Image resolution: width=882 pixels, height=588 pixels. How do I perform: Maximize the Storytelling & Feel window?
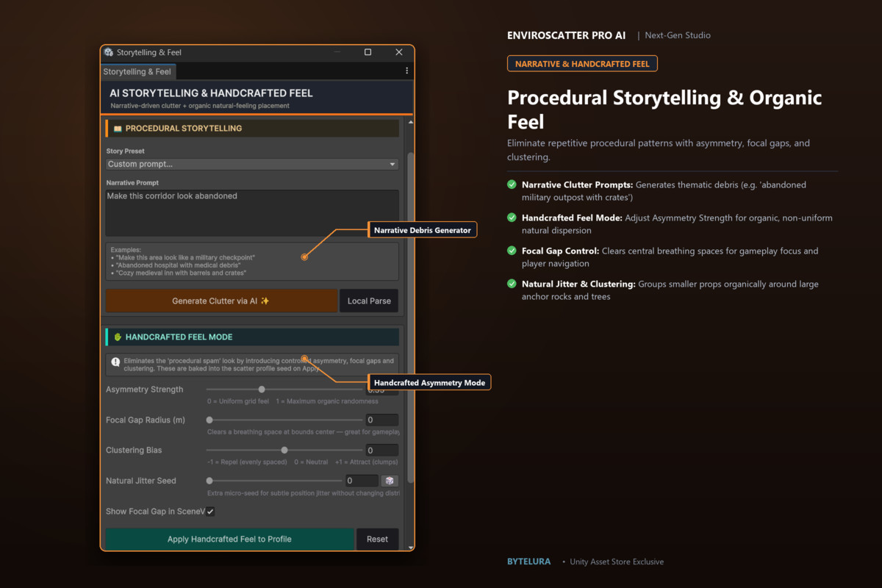coord(367,52)
